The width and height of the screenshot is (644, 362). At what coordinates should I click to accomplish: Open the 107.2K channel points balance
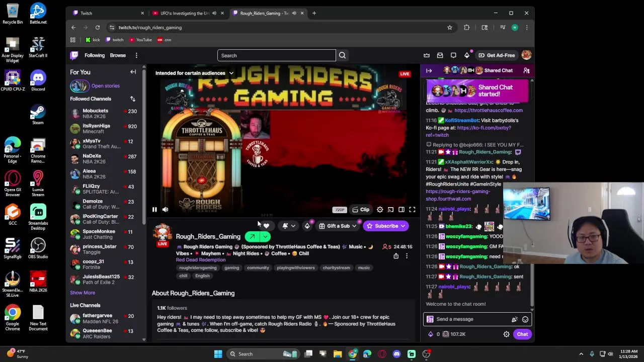pos(454,334)
